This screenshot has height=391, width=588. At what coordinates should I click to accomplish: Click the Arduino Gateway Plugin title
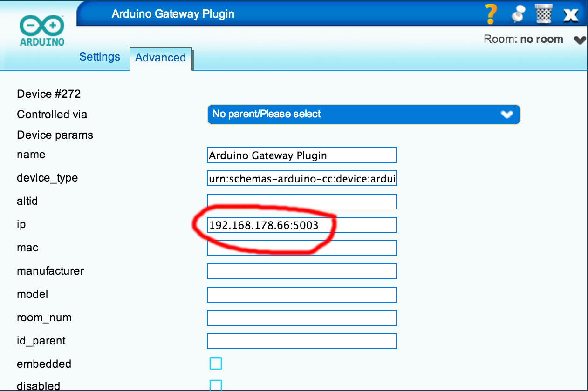[x=173, y=14]
